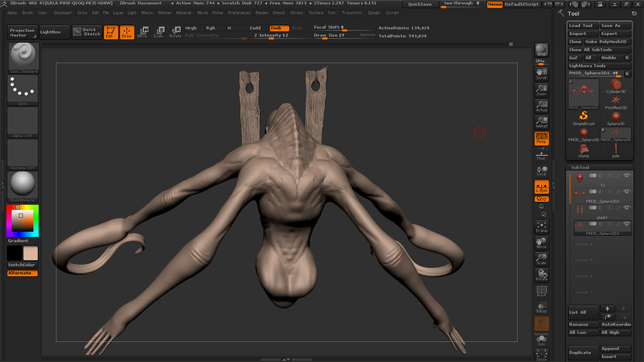Toggle Transp transparency mode
Screen dimensions: 644x362
tap(541, 307)
